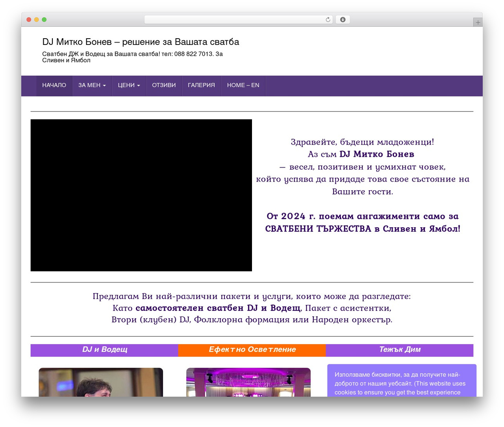Viewport: 504px width, 427px height.
Task: Click the cookie notice message text
Action: pyautogui.click(x=400, y=384)
